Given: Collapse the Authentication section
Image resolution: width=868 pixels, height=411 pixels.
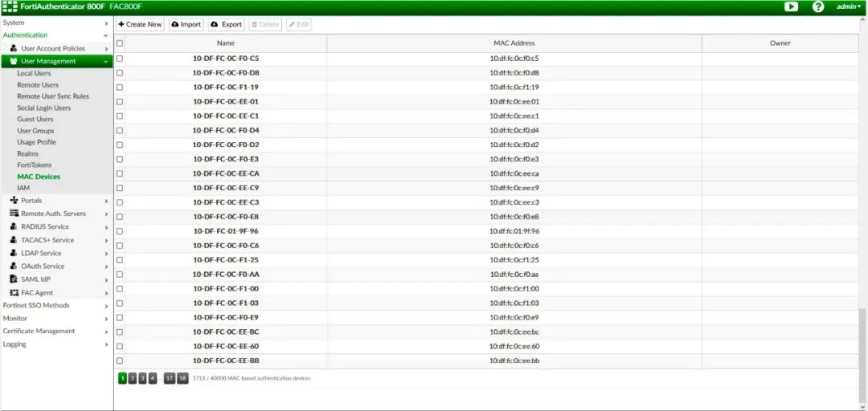Looking at the screenshot, I should click(106, 35).
